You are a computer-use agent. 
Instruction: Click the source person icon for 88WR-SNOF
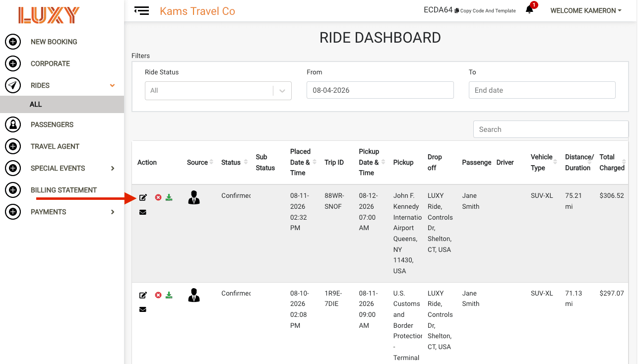coord(194,198)
